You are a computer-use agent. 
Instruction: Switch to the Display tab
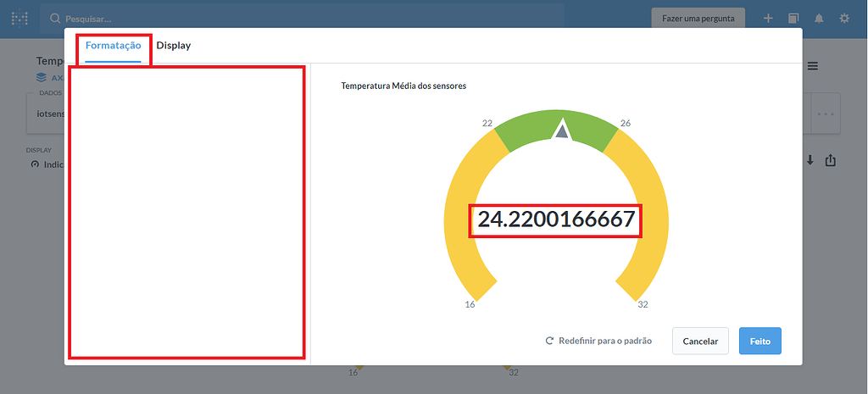173,46
